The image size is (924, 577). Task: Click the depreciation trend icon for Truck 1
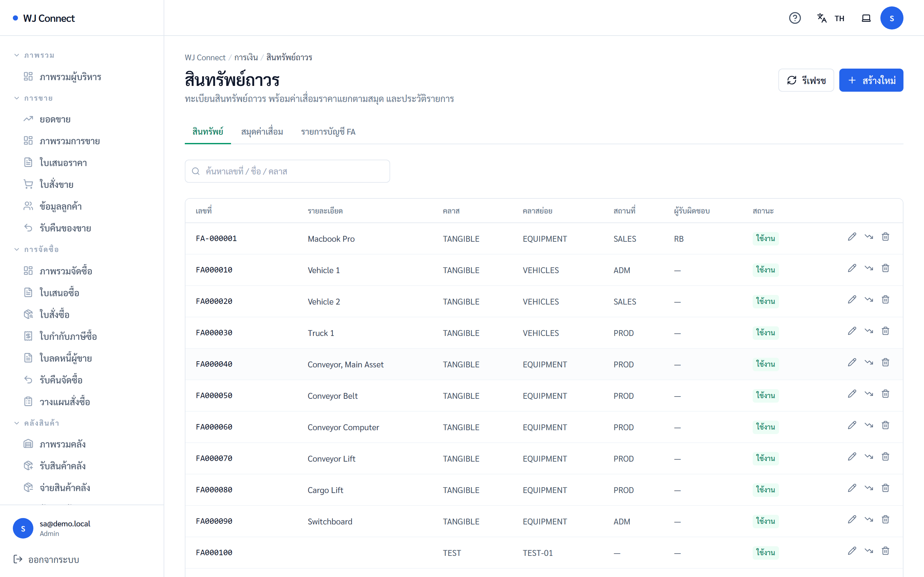868,331
